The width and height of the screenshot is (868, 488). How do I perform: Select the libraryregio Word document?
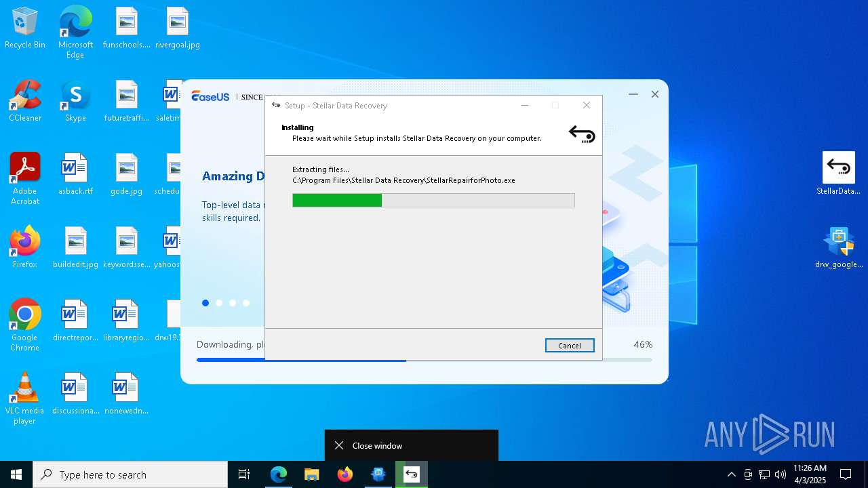click(x=126, y=321)
